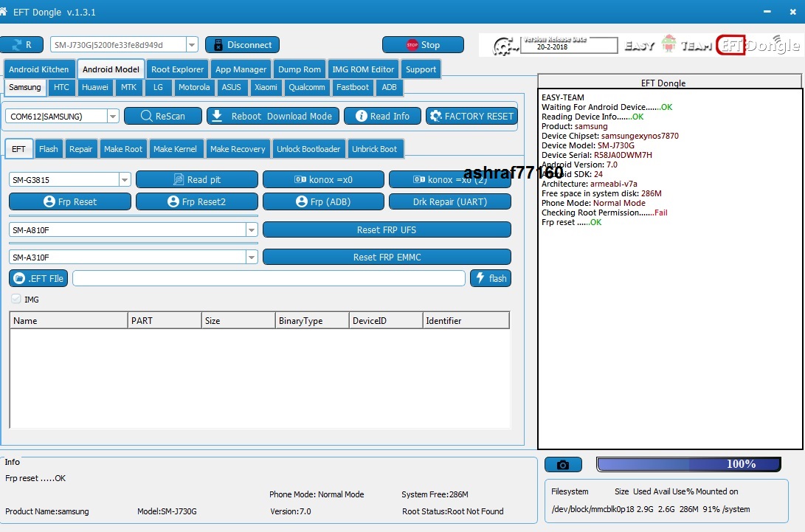The height and width of the screenshot is (532, 805).
Task: Open the Flash sub-tab
Action: click(x=49, y=149)
